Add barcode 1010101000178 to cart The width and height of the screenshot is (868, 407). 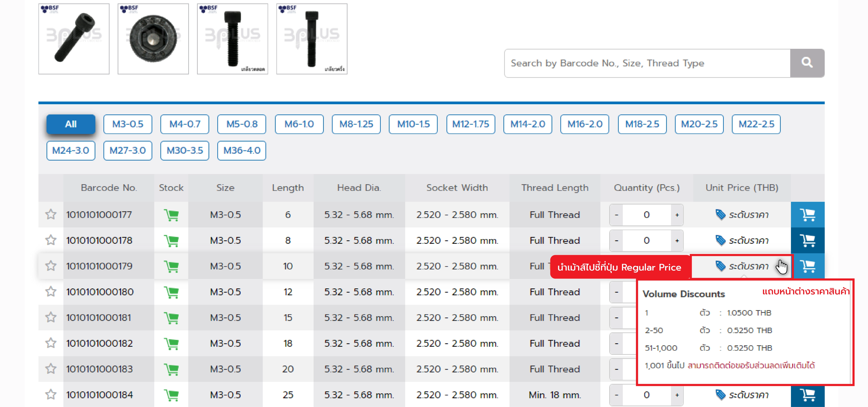click(807, 240)
